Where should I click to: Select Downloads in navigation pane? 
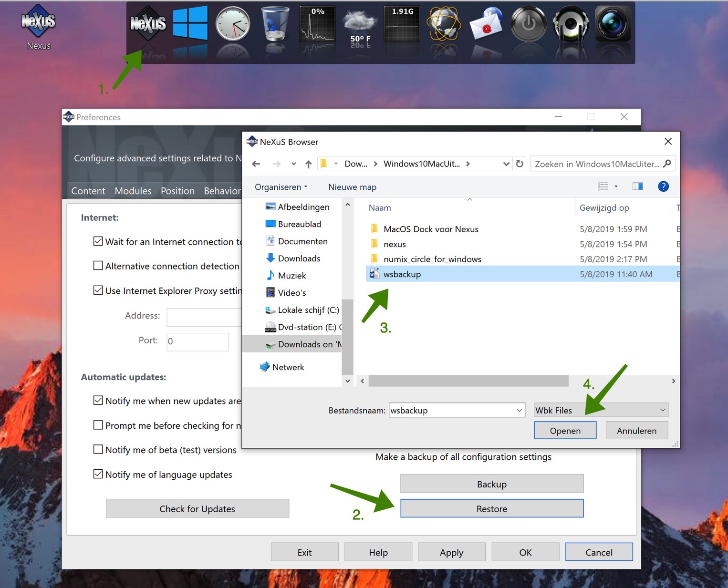pyautogui.click(x=299, y=258)
